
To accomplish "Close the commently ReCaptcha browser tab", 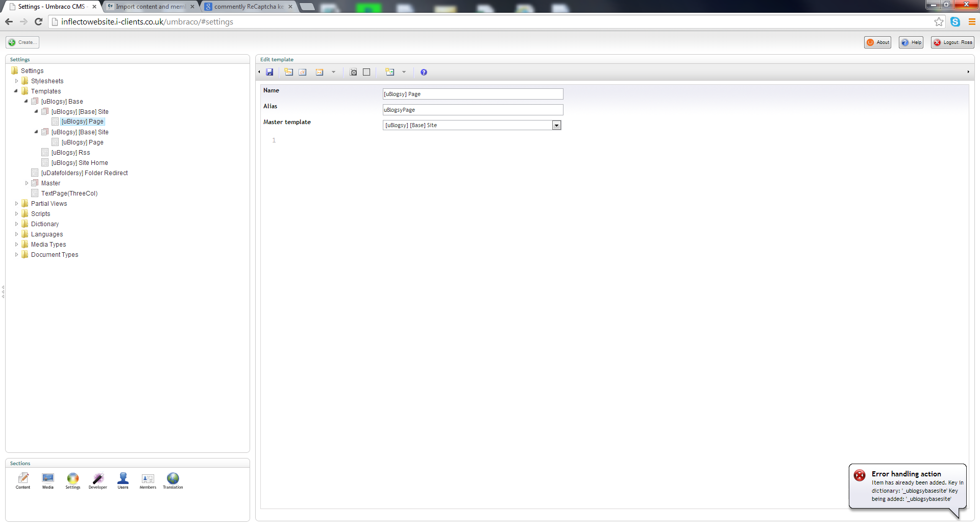I will [290, 7].
